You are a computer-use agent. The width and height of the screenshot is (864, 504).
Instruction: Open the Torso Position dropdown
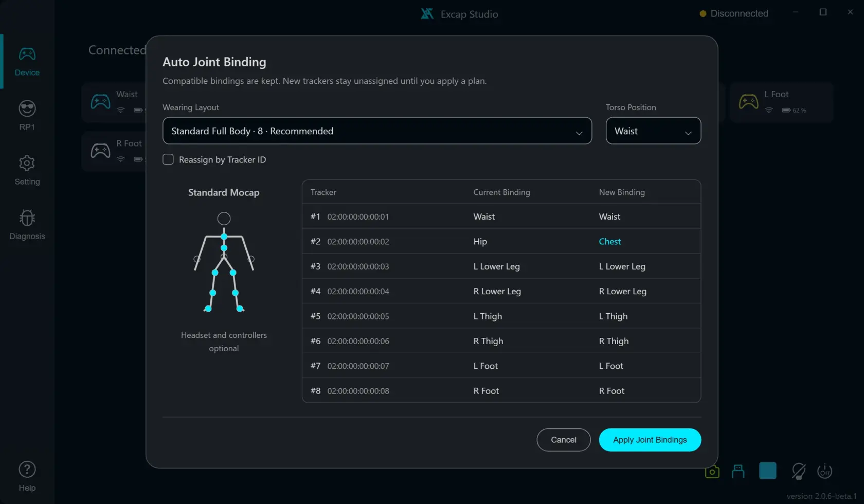[x=653, y=131]
